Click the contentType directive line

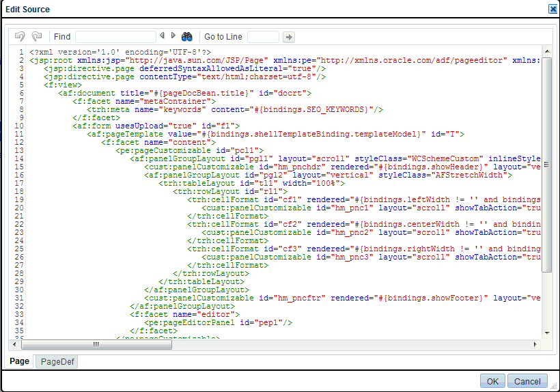[x=184, y=76]
